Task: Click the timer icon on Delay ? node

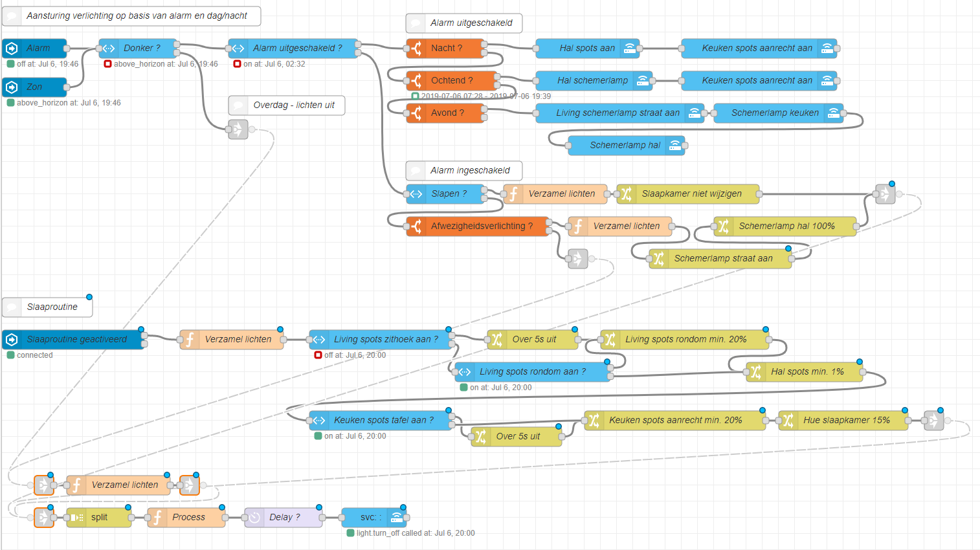Action: point(254,518)
